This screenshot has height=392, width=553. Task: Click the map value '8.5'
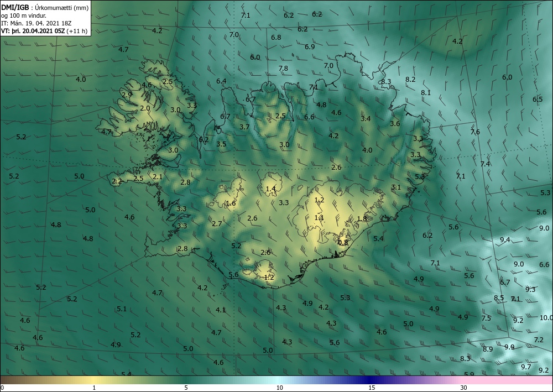pos(499,298)
